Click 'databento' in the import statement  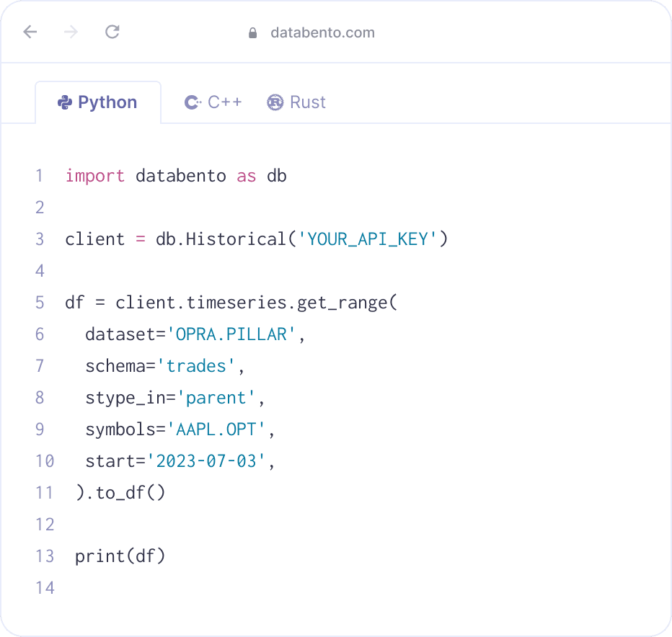[181, 176]
